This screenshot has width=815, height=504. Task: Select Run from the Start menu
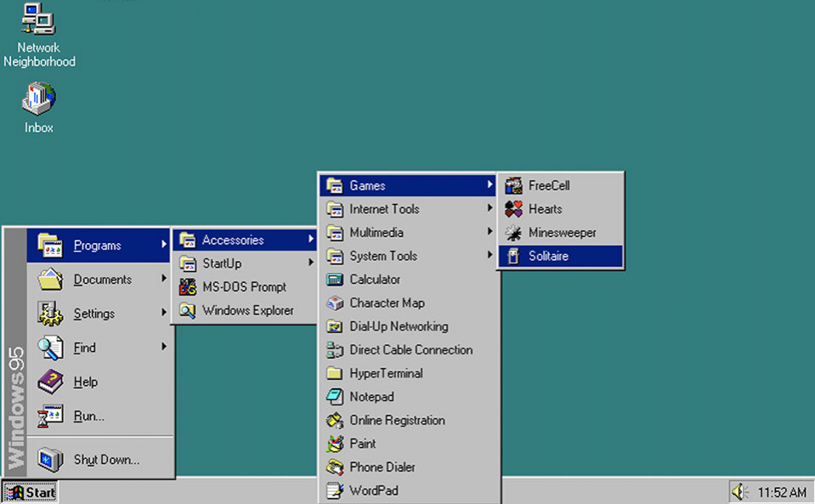click(x=88, y=416)
